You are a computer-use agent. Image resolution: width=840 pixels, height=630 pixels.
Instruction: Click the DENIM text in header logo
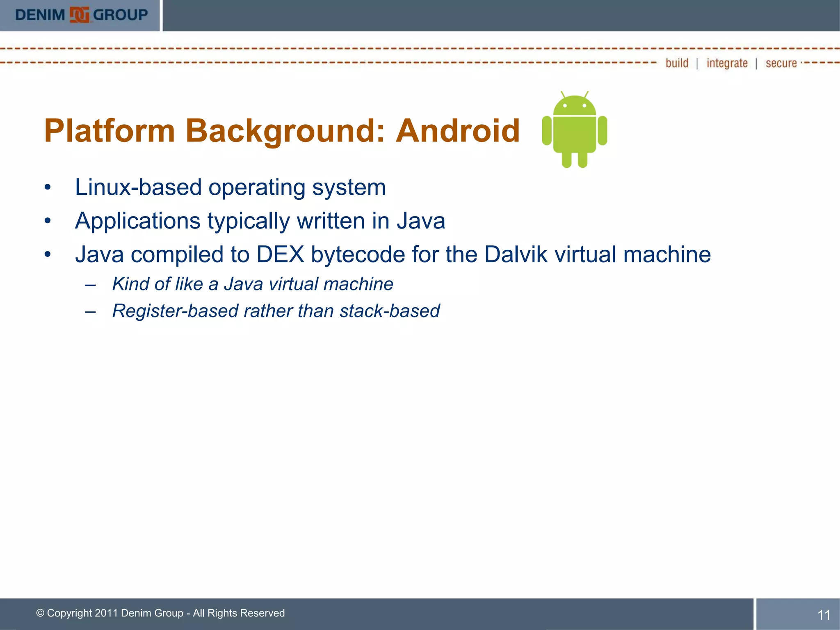[40, 15]
